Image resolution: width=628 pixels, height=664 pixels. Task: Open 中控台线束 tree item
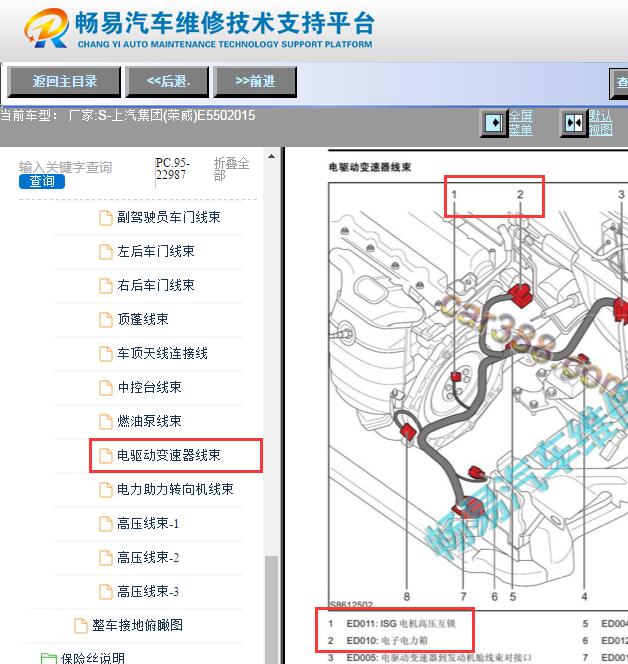pyautogui.click(x=149, y=387)
